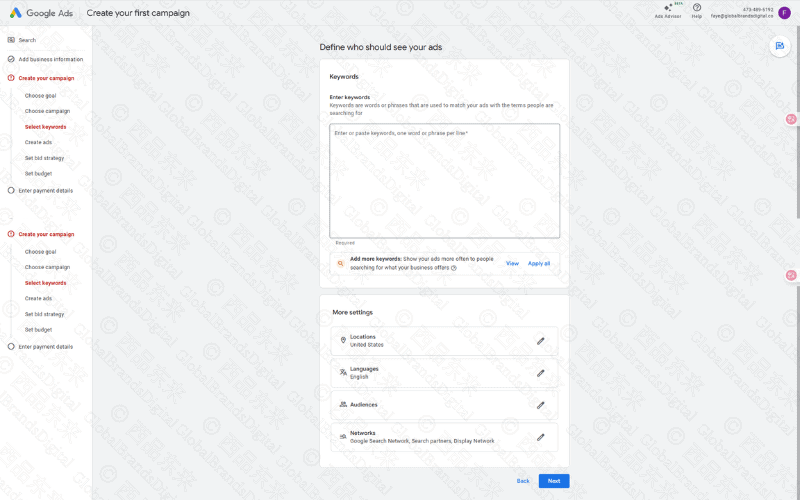Open Search in the left sidebar

click(27, 40)
